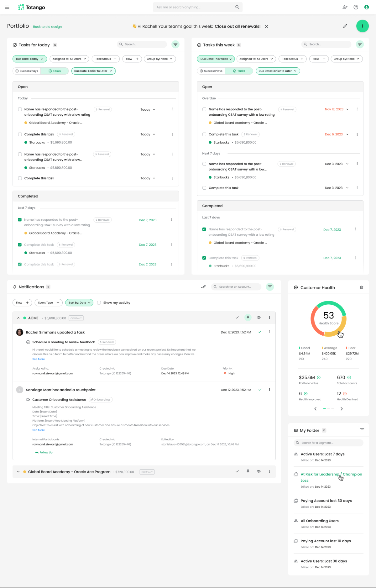376x588 pixels.
Task: Click the Back to old design link
Action: (x=47, y=27)
